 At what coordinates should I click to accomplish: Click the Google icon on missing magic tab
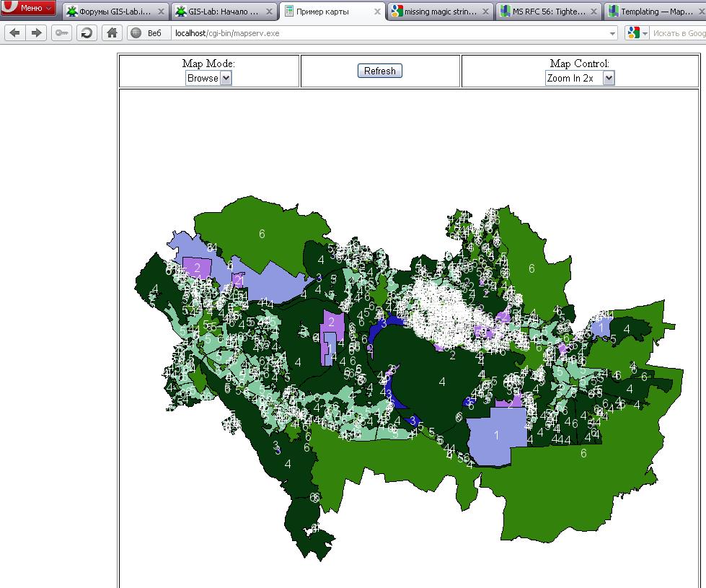point(397,11)
